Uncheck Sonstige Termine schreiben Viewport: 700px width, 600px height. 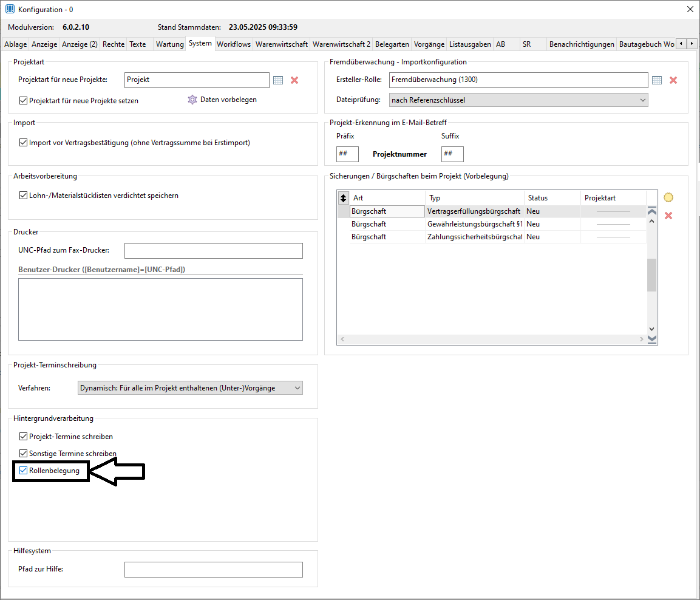(23, 453)
